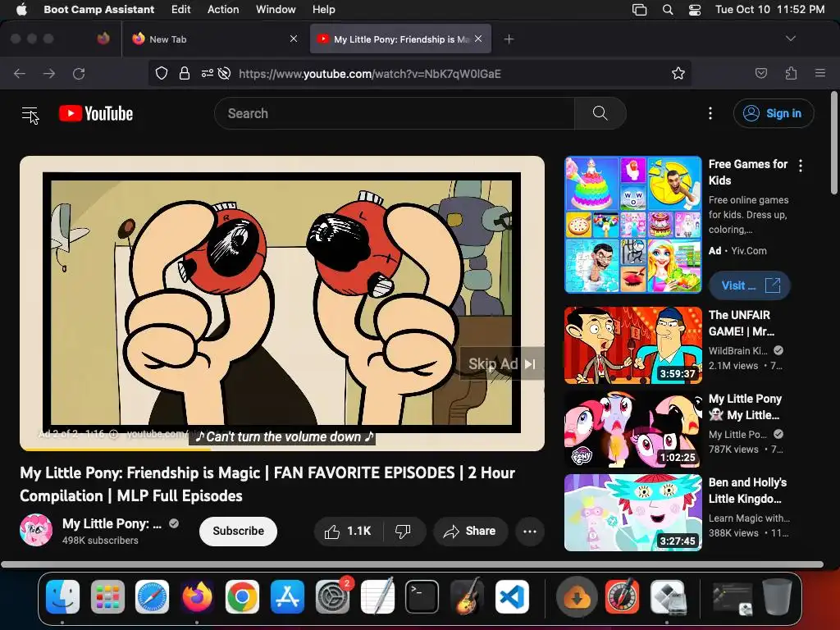Open Visual Studio Code from the Dock
The image size is (840, 630).
coord(512,596)
